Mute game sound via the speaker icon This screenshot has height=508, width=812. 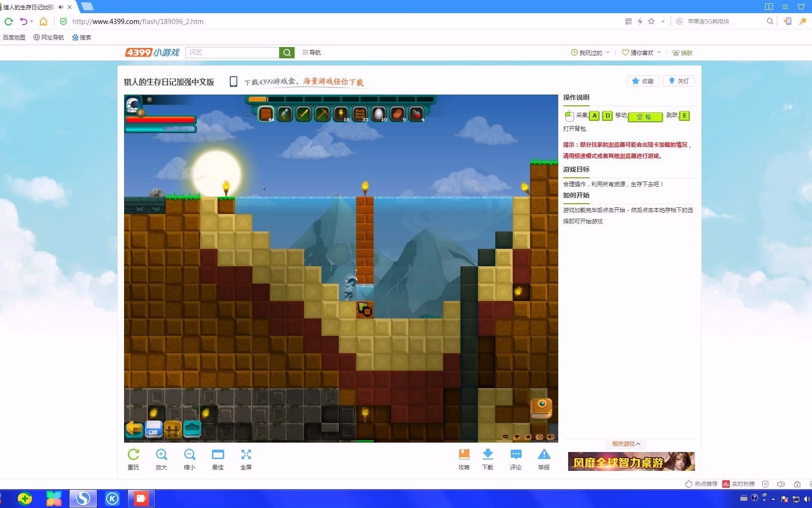[551, 437]
